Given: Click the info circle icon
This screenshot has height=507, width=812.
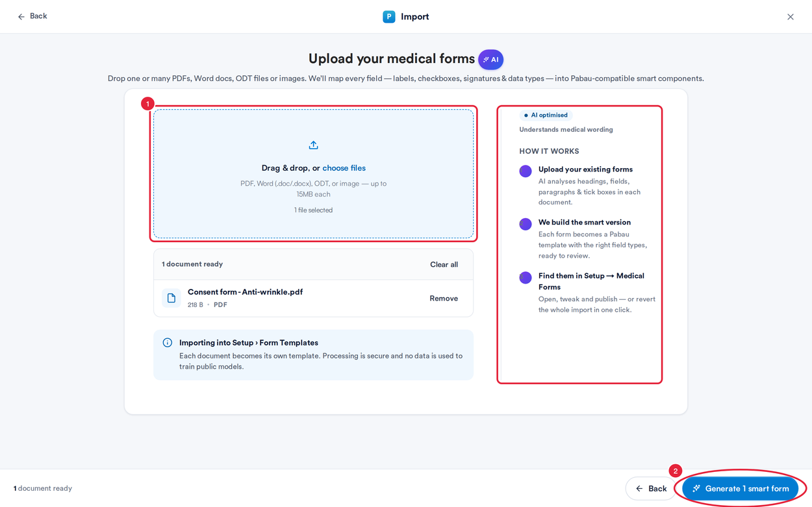Looking at the screenshot, I should coord(168,343).
